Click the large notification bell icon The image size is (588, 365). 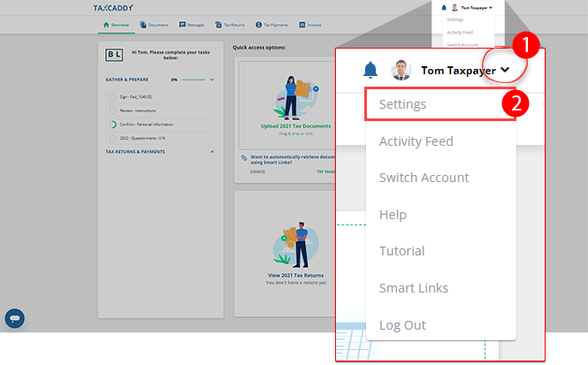point(370,70)
